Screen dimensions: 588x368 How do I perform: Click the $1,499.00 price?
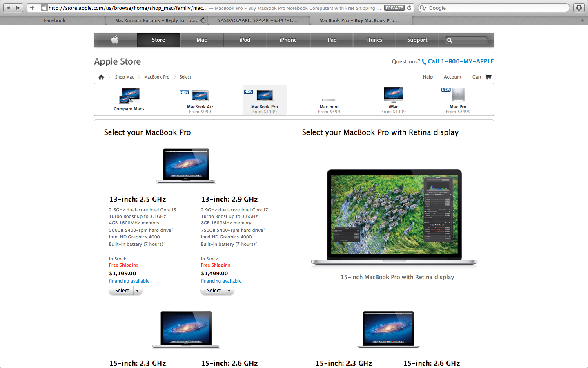point(214,273)
